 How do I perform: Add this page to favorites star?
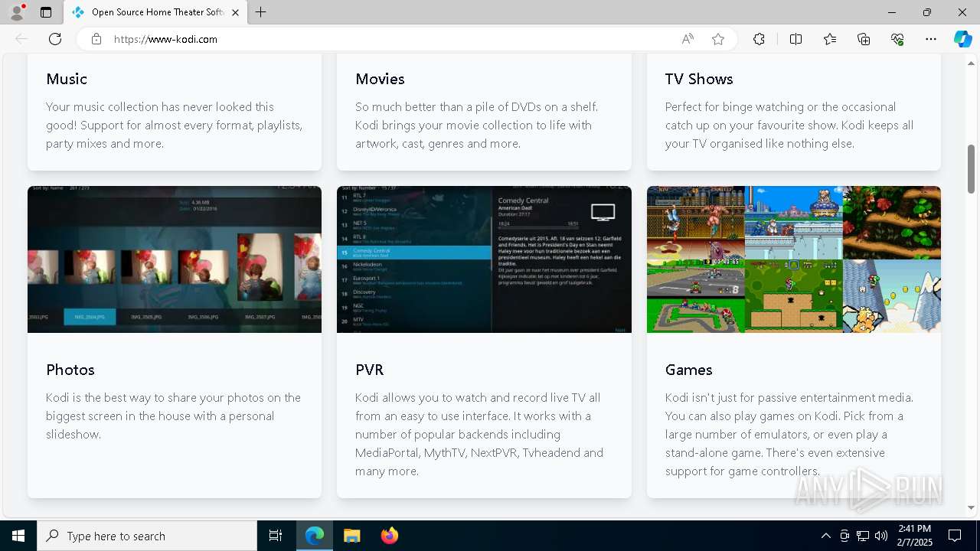pyautogui.click(x=718, y=39)
